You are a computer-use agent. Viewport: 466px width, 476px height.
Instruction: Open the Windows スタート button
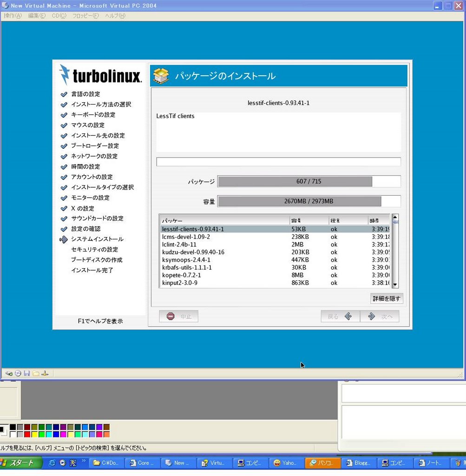click(20, 463)
